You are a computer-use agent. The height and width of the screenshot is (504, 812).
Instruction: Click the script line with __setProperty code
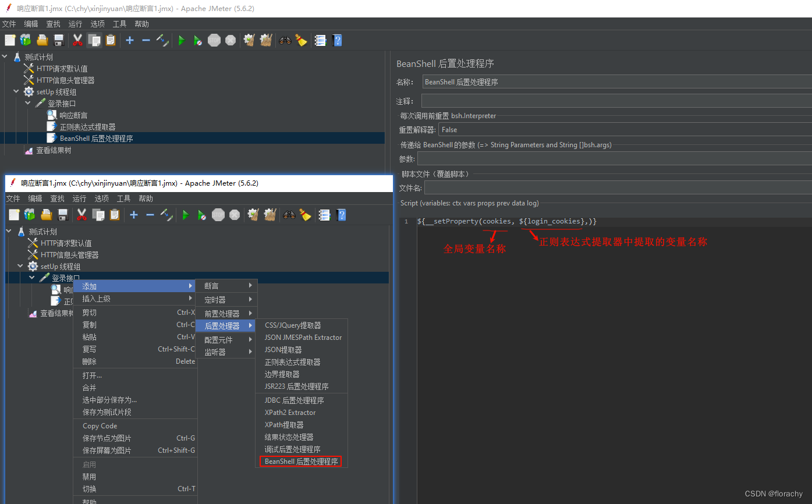tap(507, 222)
